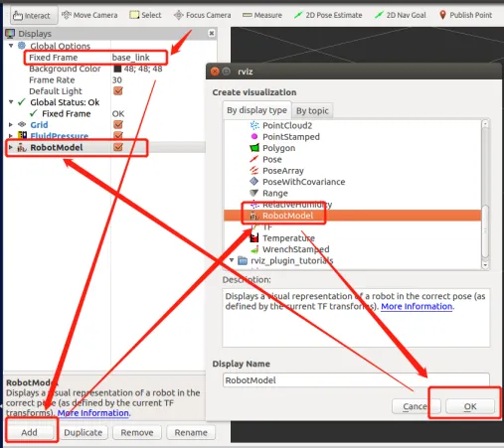Toggle the RobotModel display checkbox
The image size is (504, 448).
118,147
